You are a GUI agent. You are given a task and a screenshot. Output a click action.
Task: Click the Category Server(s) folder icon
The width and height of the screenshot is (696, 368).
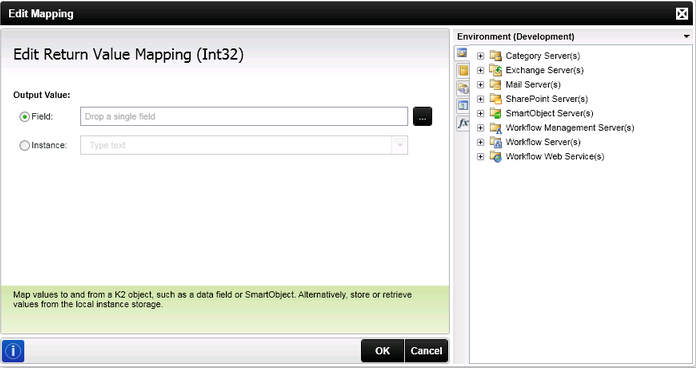click(495, 55)
